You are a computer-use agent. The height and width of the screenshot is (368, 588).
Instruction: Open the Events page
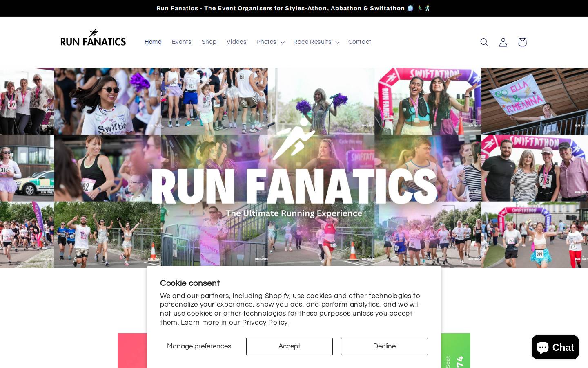tap(181, 42)
